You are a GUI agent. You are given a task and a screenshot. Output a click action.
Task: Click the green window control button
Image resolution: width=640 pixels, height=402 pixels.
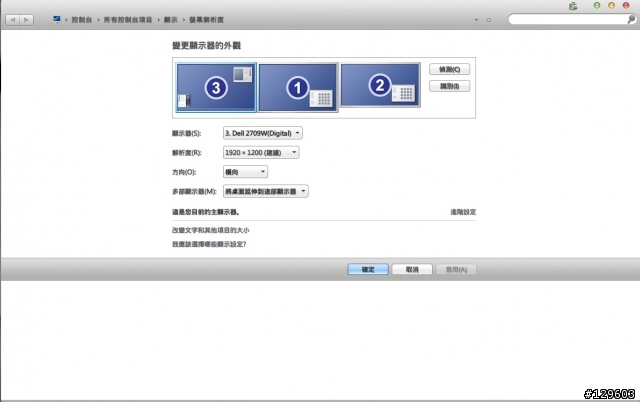click(x=597, y=5)
